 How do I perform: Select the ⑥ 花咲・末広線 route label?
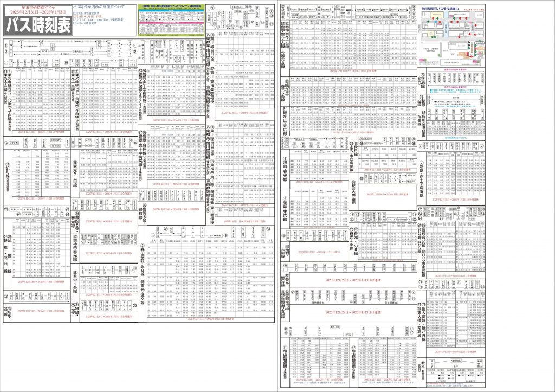(x=283, y=208)
